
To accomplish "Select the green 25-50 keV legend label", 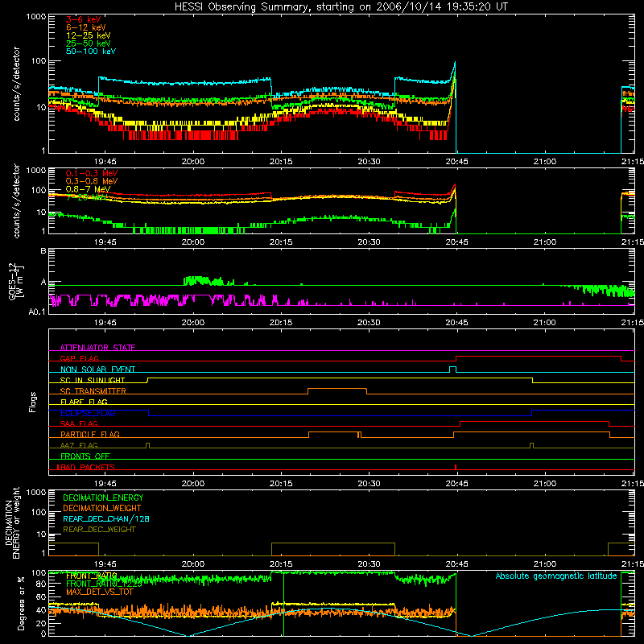I will (x=89, y=43).
